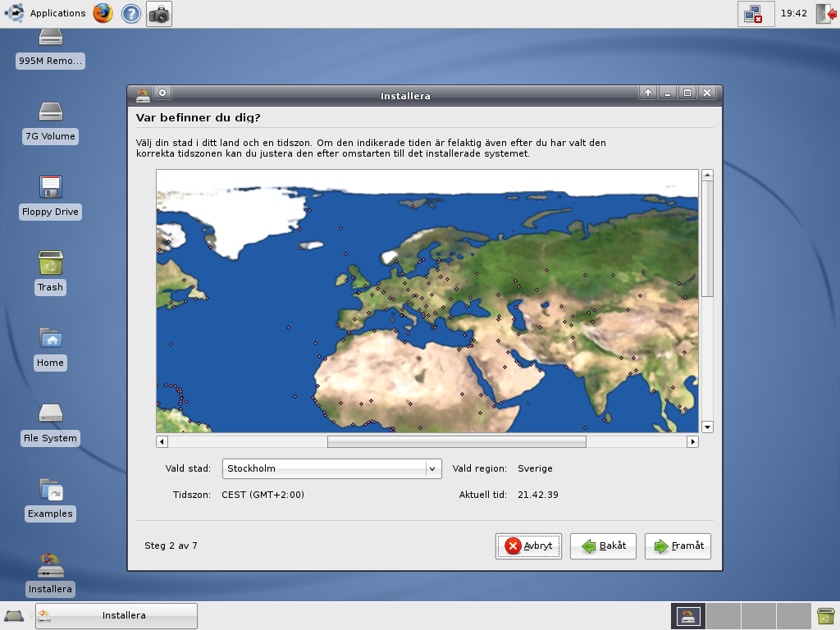Open the Applications menu

coord(45,13)
